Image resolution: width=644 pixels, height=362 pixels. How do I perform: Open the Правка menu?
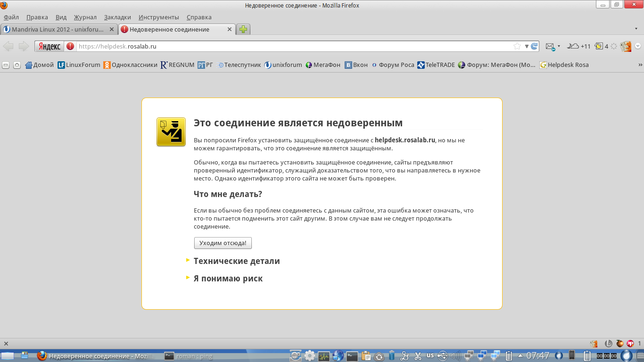[x=37, y=17]
